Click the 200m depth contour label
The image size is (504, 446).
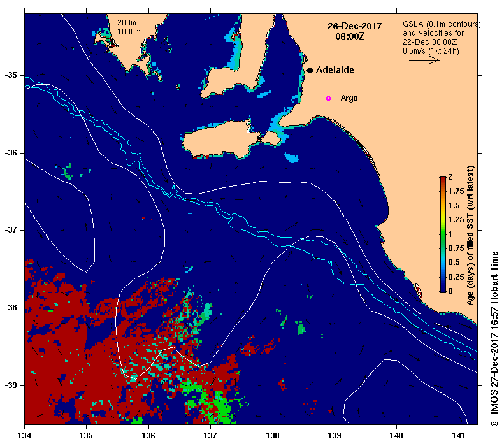127,23
